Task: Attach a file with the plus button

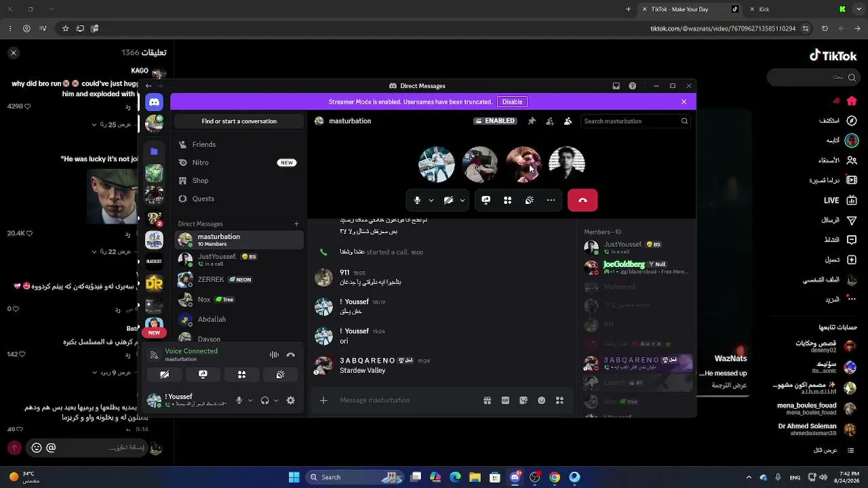Action: pyautogui.click(x=323, y=401)
